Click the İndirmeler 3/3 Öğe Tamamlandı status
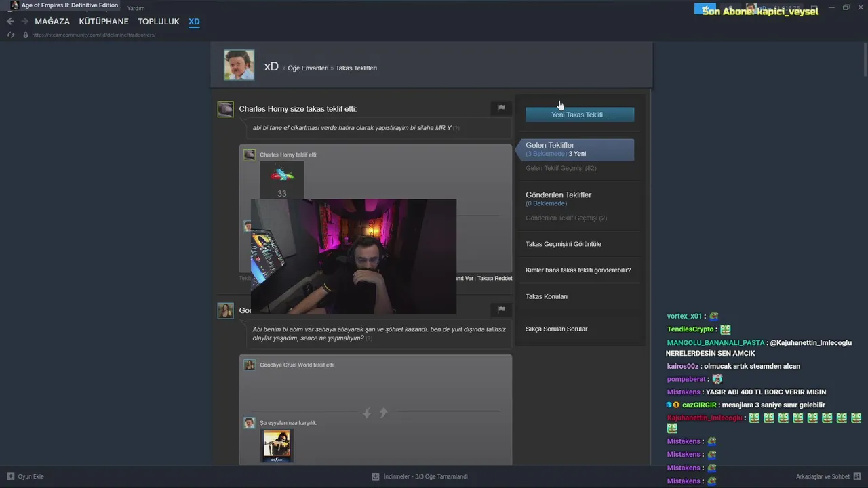Image resolution: width=868 pixels, height=488 pixels. click(x=426, y=476)
